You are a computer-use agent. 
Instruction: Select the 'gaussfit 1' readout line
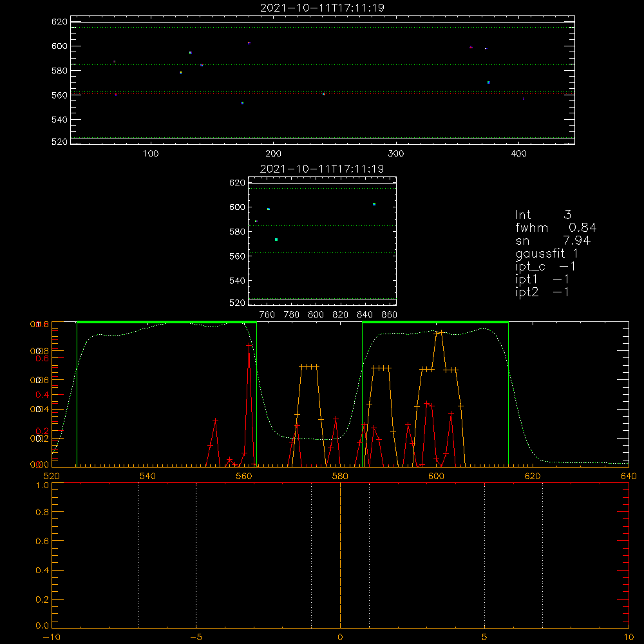547,254
